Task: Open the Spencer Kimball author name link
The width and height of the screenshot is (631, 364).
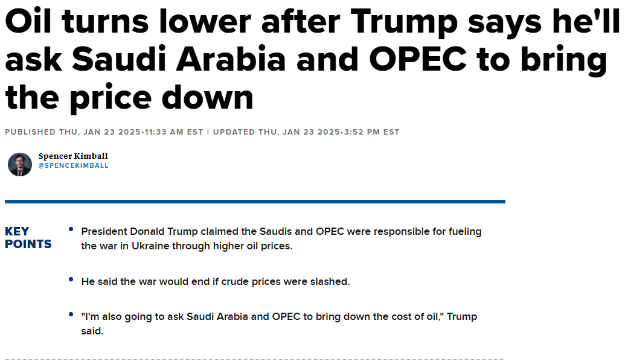Action: click(73, 156)
